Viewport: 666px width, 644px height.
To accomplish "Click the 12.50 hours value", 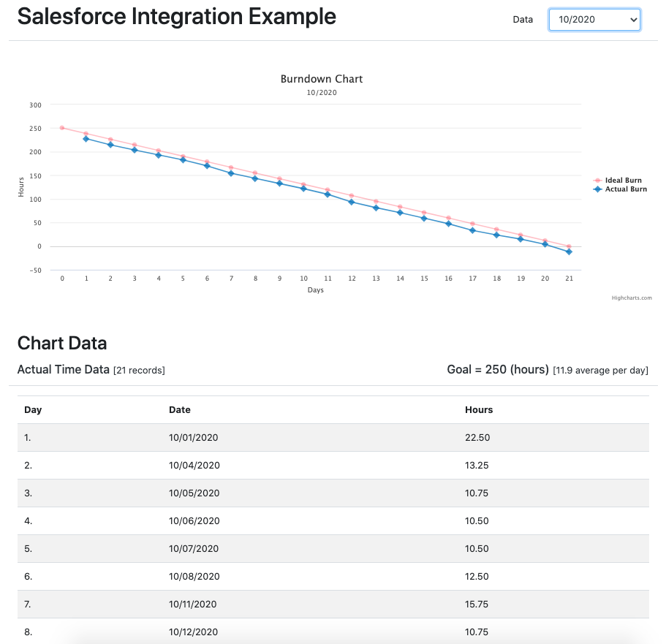I will point(477,577).
